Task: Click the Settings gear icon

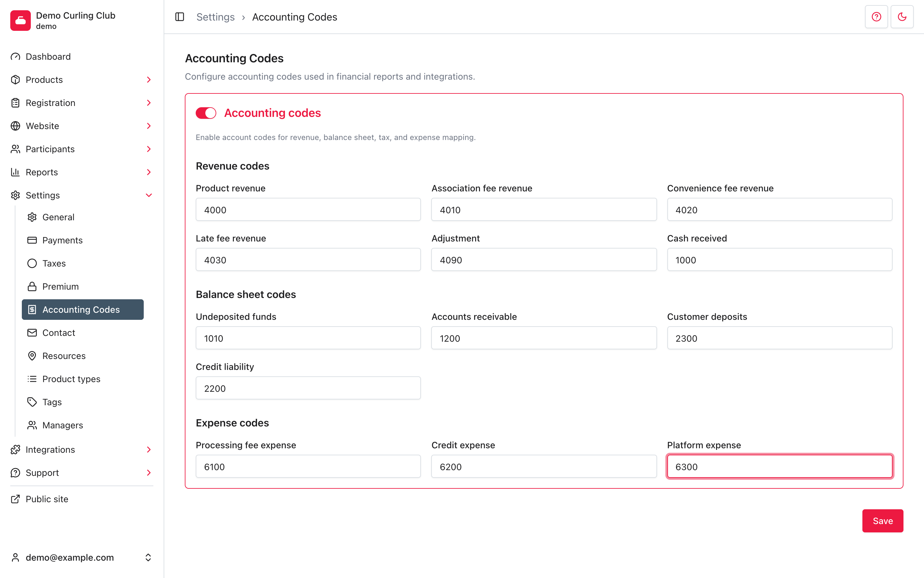Action: pyautogui.click(x=15, y=195)
